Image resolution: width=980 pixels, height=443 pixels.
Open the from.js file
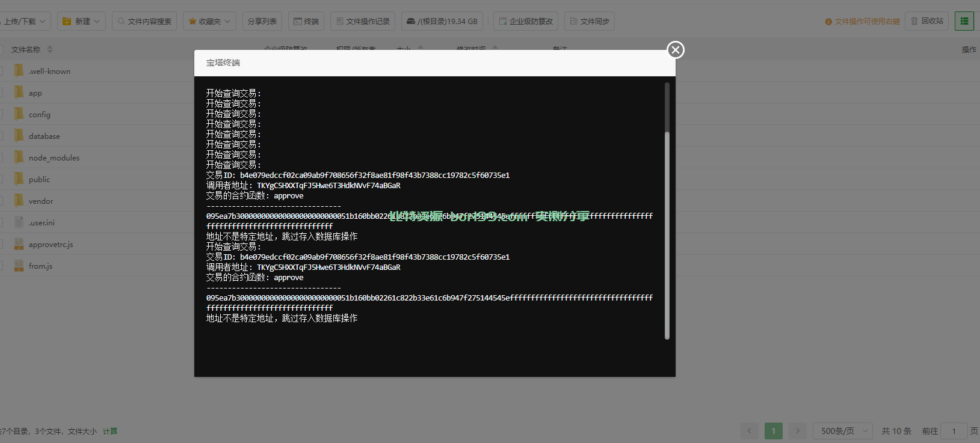coord(40,266)
